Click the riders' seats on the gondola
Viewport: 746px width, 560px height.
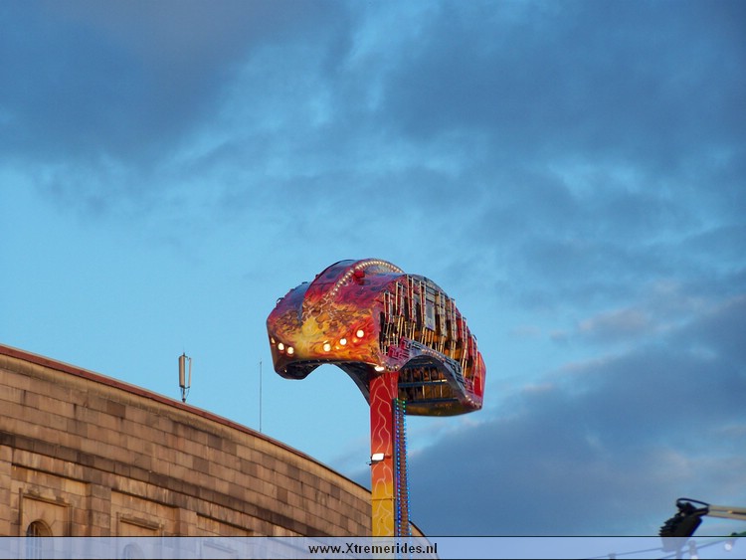[x=428, y=318]
